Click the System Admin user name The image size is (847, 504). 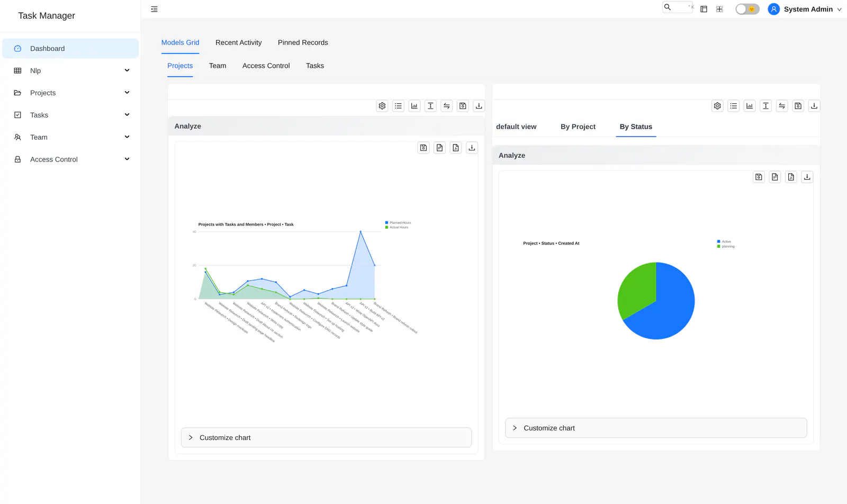[808, 9]
